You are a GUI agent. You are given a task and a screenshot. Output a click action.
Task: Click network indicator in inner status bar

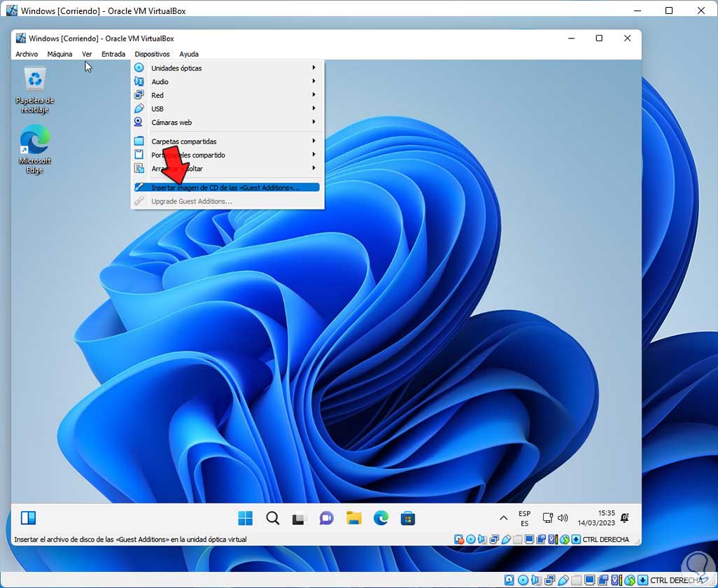click(x=494, y=540)
